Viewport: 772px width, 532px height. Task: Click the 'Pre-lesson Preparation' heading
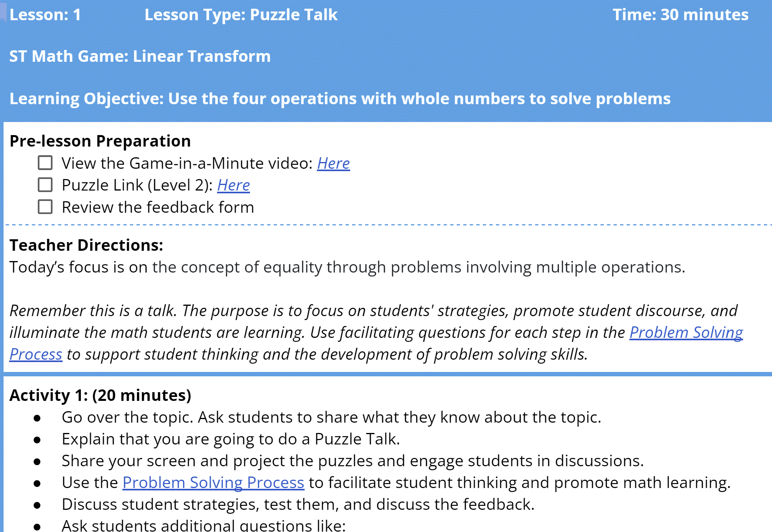point(100,141)
